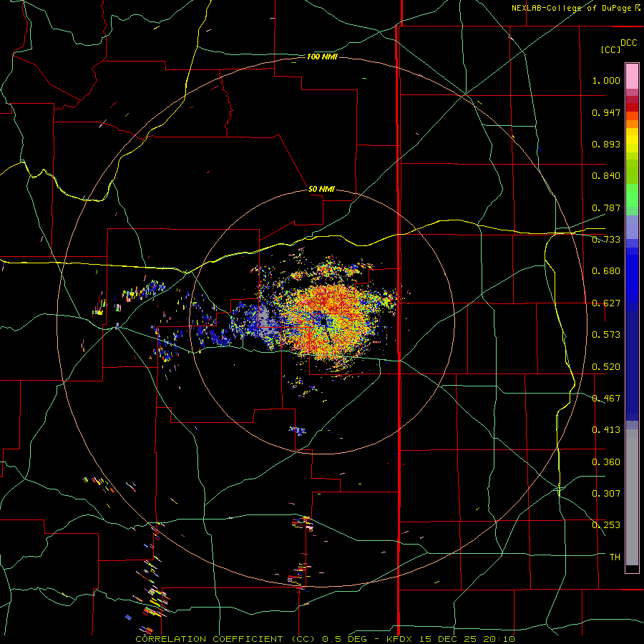Viewport: 644px width, 644px height.
Task: Select the 0.947 value on the color scale
Action: click(x=606, y=112)
